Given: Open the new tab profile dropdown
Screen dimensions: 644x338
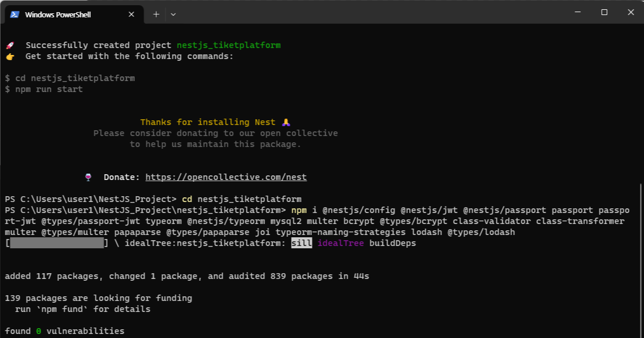Looking at the screenshot, I should point(174,14).
